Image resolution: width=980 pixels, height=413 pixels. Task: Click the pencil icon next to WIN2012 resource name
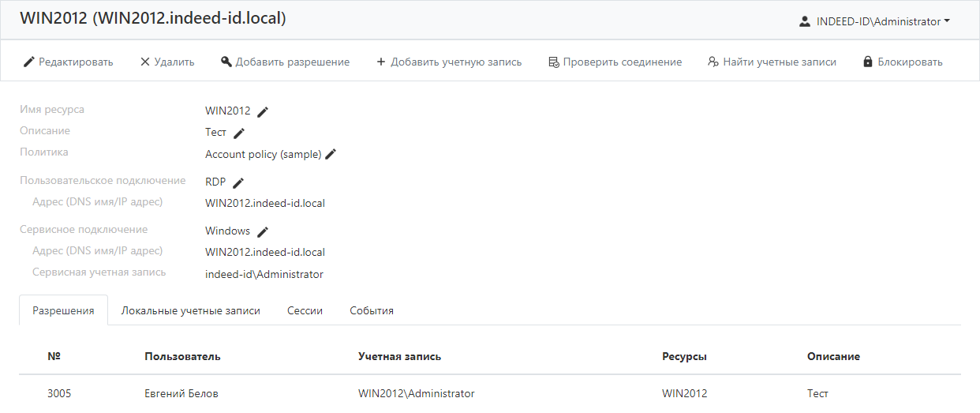[x=263, y=111]
